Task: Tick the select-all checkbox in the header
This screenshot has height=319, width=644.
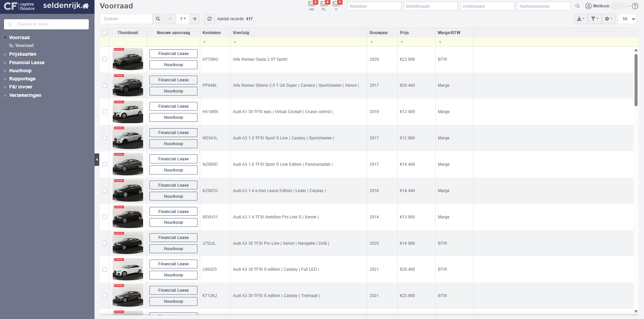Action: coord(104,33)
